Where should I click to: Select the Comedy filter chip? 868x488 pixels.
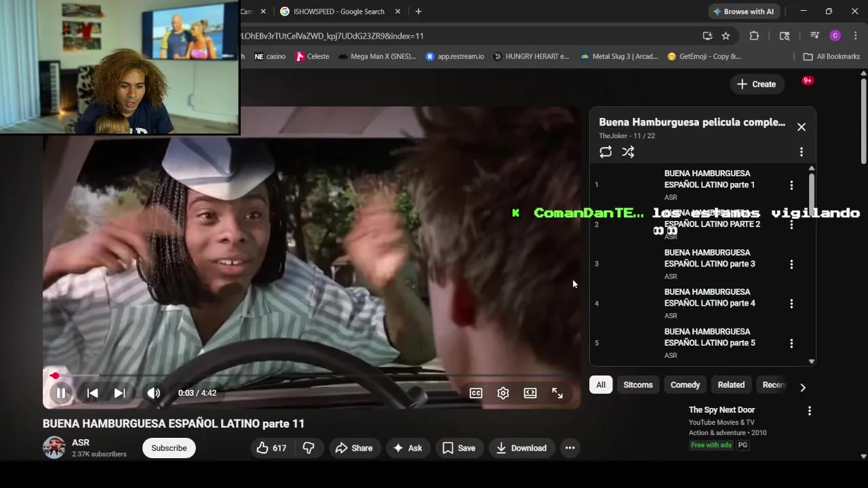[x=685, y=385]
